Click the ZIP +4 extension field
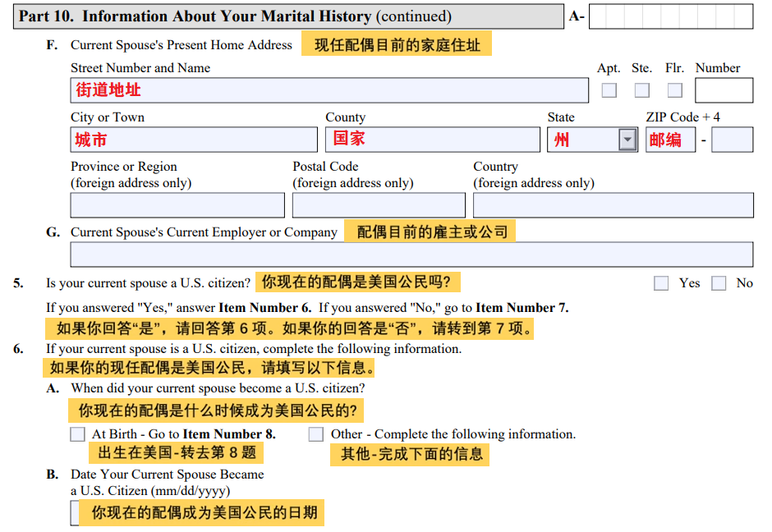The height and width of the screenshot is (532, 772). (732, 140)
